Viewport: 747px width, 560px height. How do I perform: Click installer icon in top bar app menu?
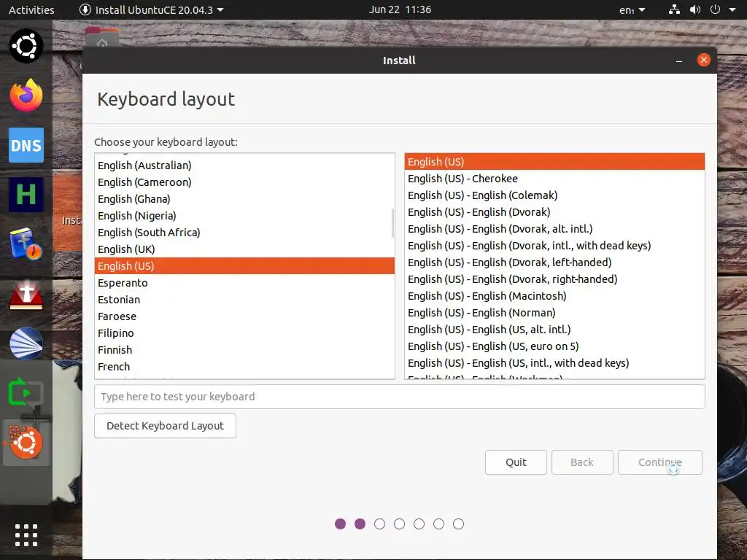coord(85,9)
